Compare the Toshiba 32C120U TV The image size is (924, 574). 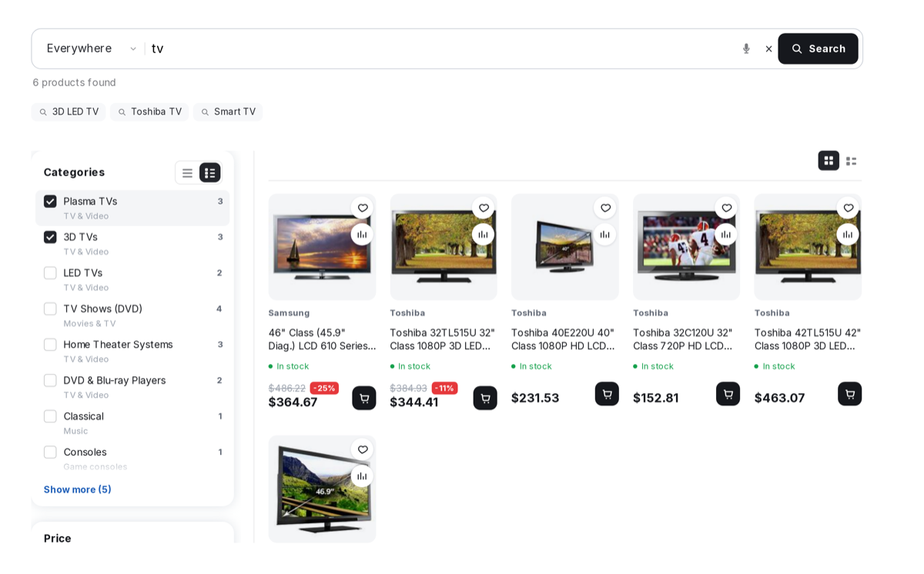pos(726,235)
